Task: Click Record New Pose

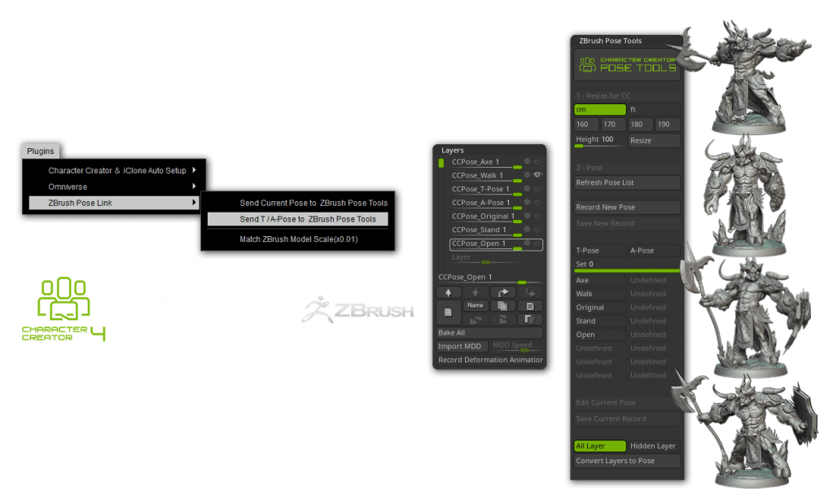Action: click(x=627, y=207)
